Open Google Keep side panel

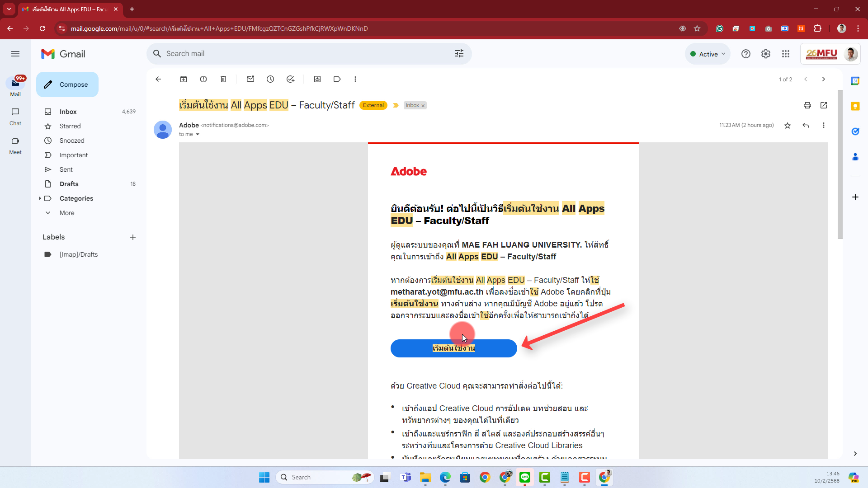(855, 106)
